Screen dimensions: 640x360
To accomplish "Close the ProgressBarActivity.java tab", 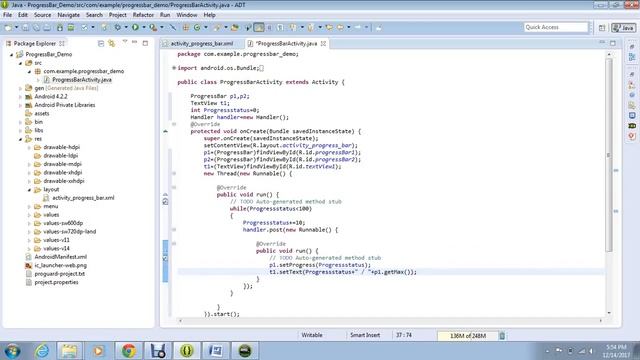I will coord(323,43).
